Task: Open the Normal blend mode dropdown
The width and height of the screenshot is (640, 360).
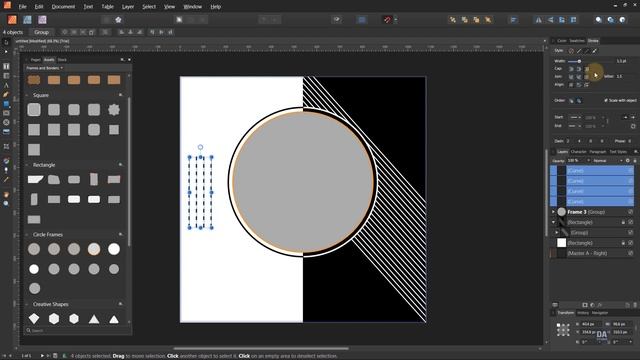Action: [x=608, y=160]
